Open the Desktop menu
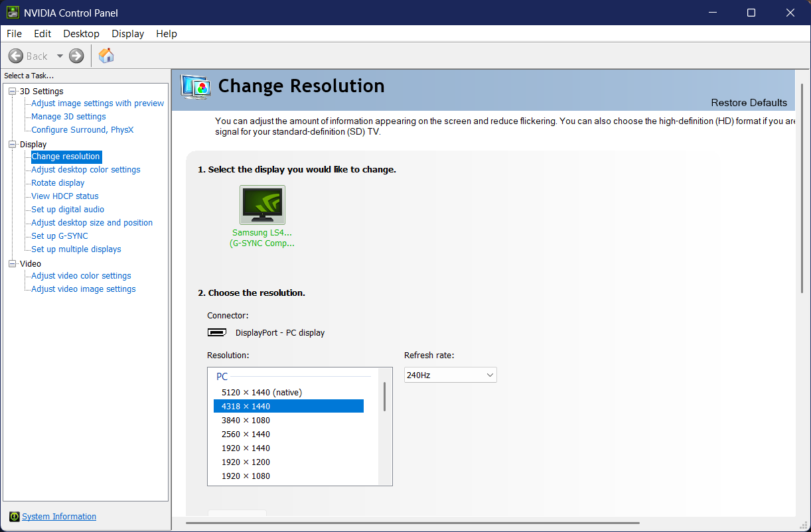Viewport: 811px width, 532px height. coord(81,34)
